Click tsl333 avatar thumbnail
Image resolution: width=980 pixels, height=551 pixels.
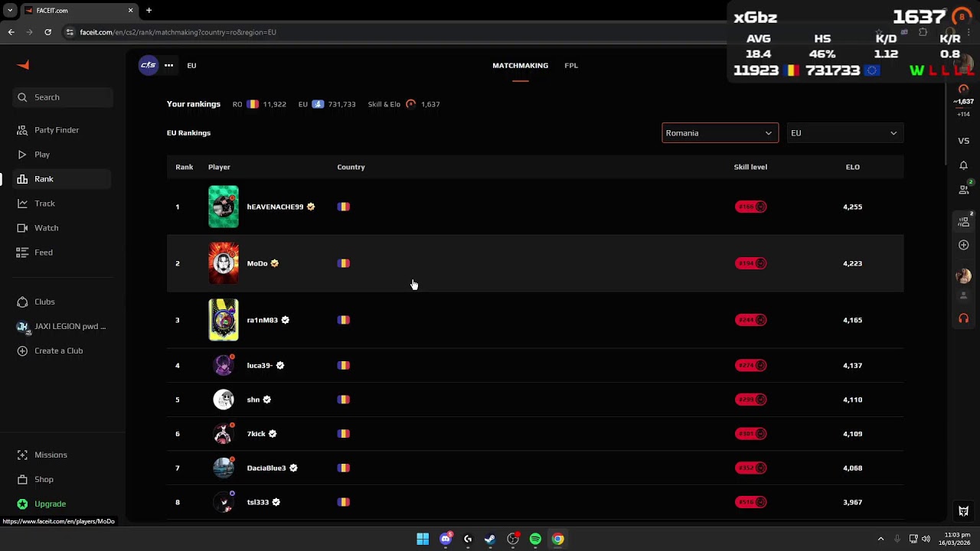(224, 502)
